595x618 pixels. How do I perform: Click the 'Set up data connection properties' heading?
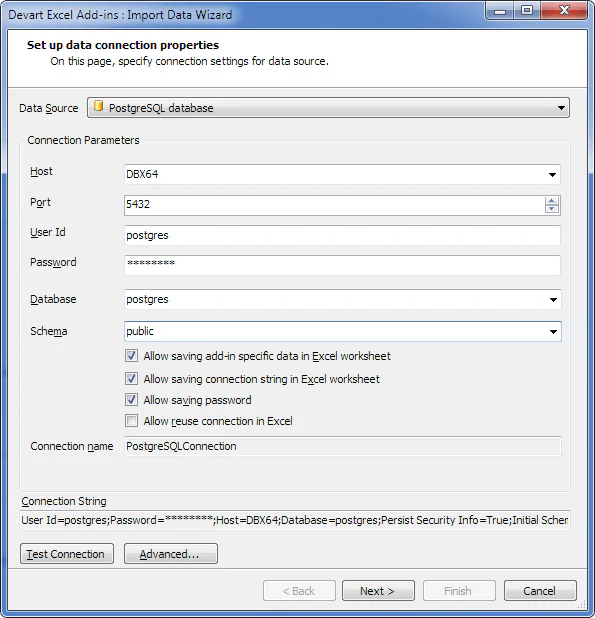123,45
